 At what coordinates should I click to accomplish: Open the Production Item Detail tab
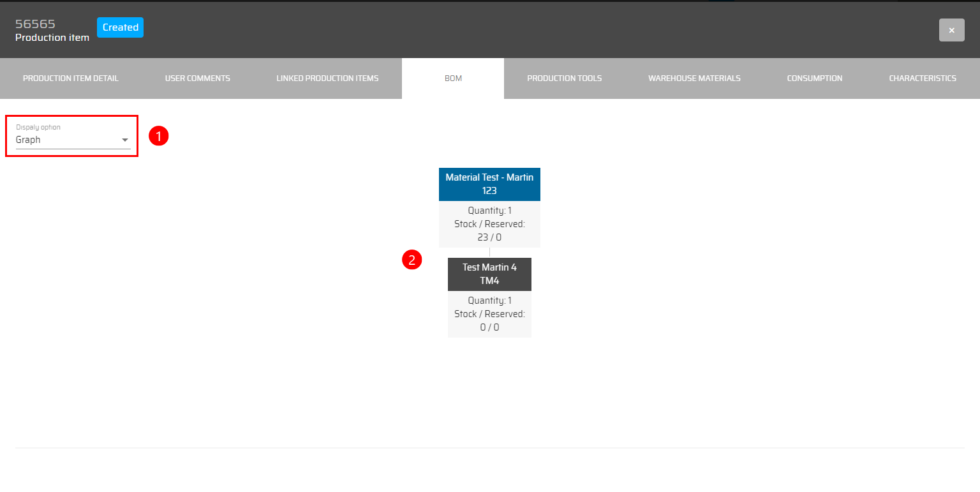pyautogui.click(x=71, y=78)
